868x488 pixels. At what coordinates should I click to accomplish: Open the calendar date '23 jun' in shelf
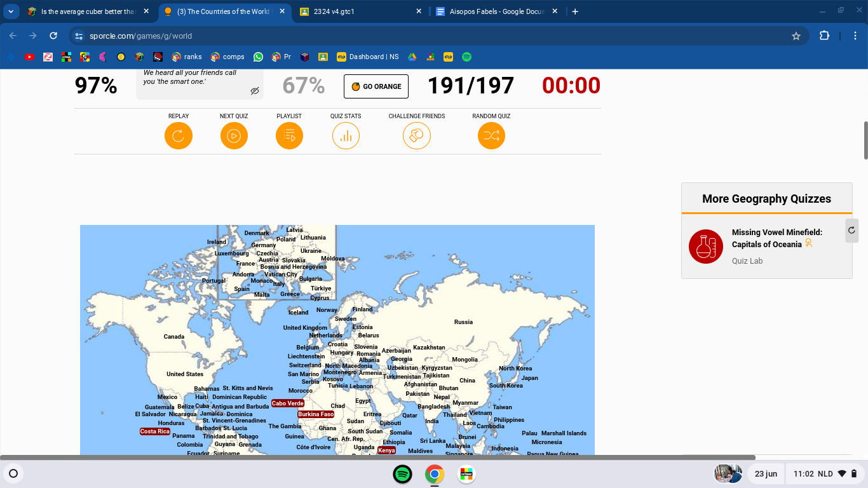click(766, 474)
